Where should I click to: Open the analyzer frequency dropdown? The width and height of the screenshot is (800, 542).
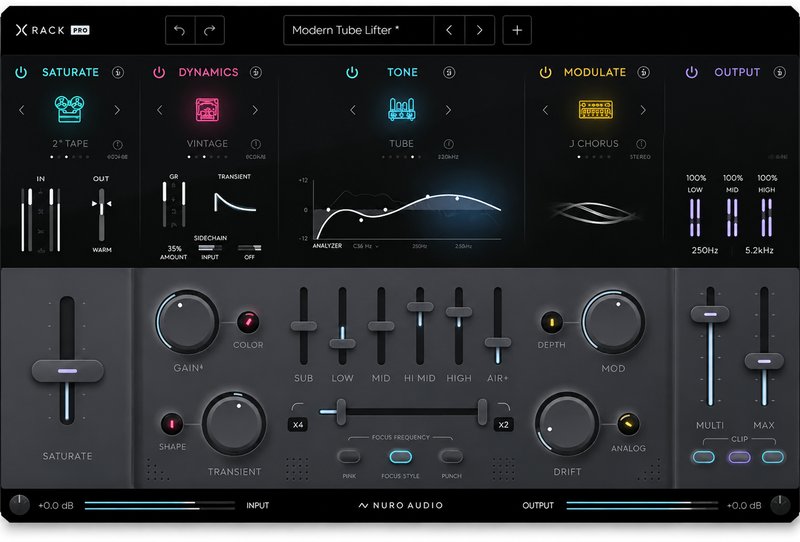coord(366,246)
